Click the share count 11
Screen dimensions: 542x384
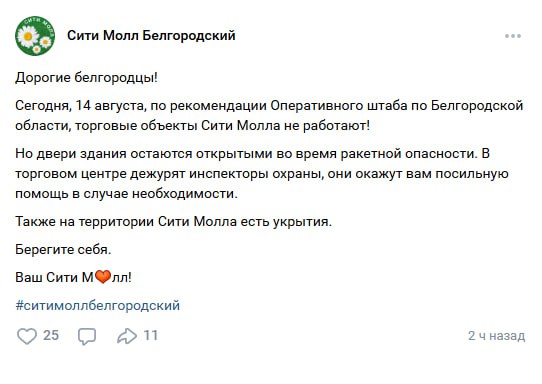click(x=151, y=336)
